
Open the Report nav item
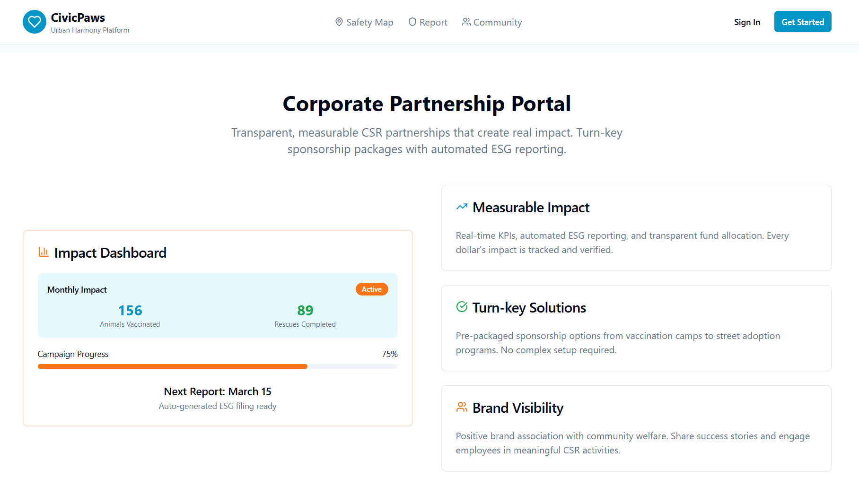pyautogui.click(x=428, y=22)
